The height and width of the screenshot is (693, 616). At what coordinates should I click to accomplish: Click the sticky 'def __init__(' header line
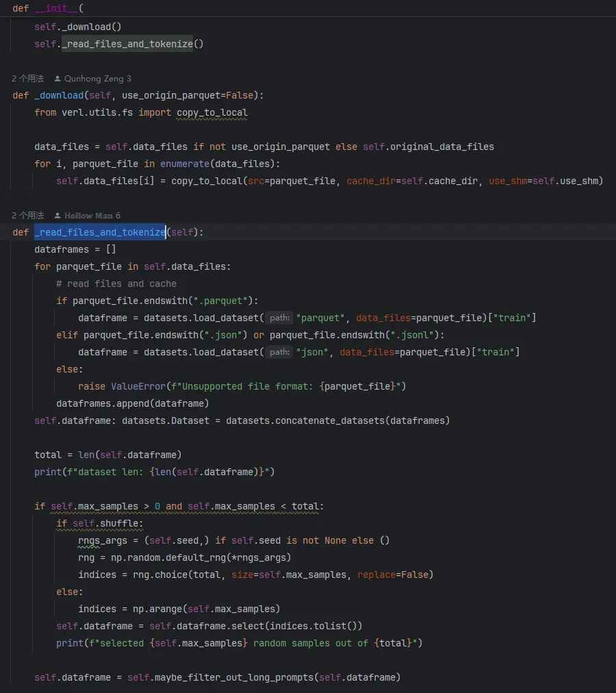pyautogui.click(x=48, y=8)
